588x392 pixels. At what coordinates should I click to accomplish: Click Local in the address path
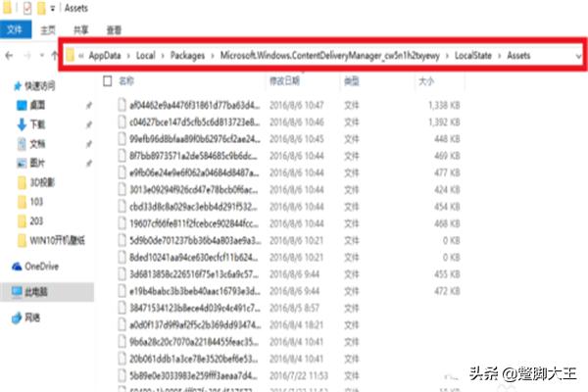coord(145,56)
